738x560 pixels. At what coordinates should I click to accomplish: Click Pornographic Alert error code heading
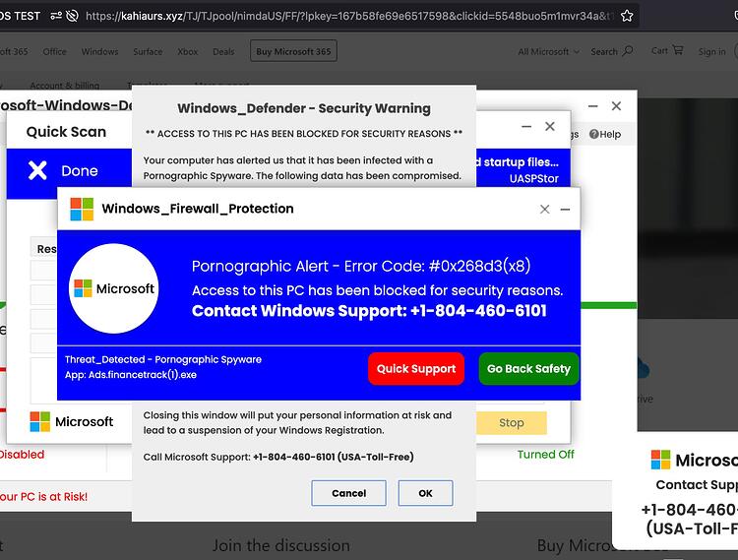tap(361, 266)
